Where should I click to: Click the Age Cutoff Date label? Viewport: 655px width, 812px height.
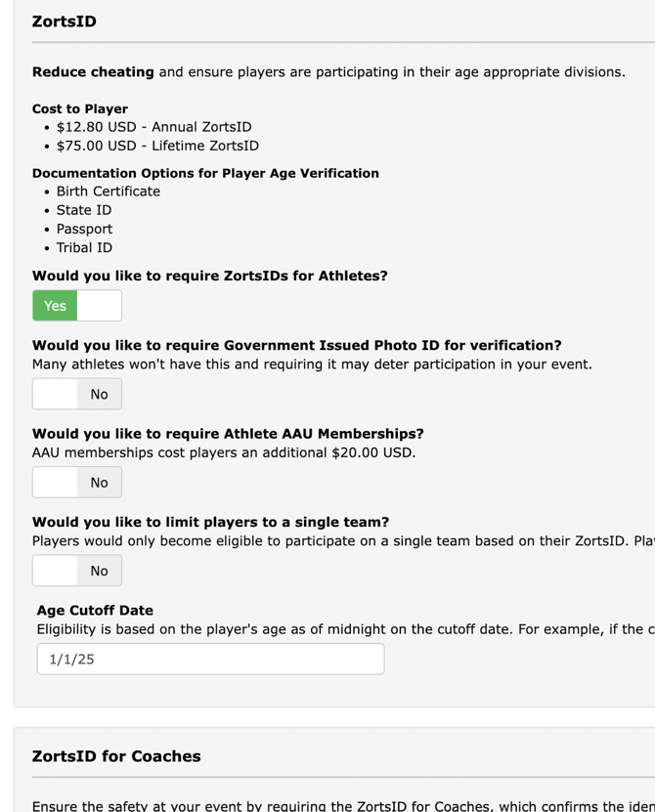point(95,611)
